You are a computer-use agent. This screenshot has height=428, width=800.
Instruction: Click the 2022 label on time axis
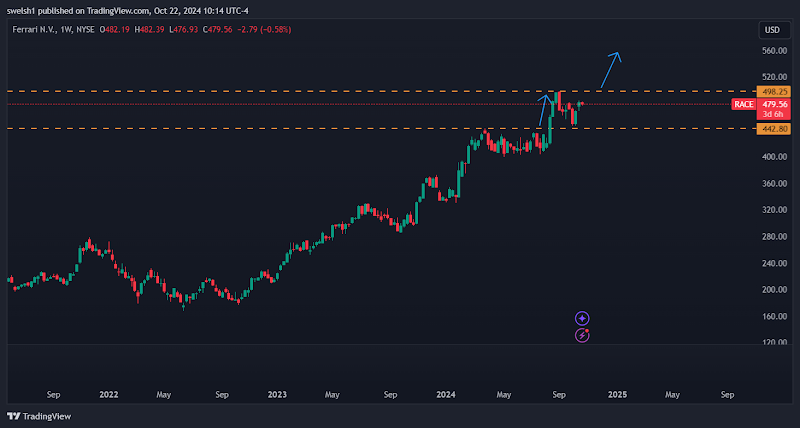pyautogui.click(x=109, y=394)
